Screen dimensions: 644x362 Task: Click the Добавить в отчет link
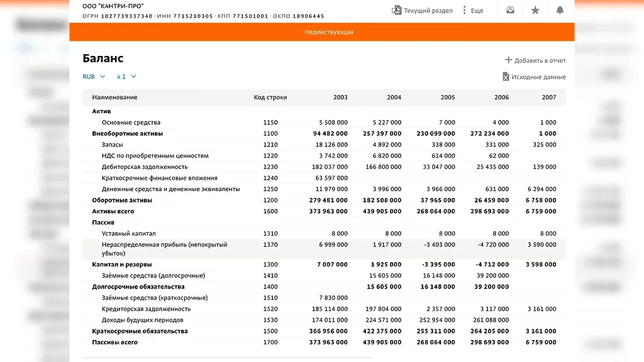pos(540,60)
